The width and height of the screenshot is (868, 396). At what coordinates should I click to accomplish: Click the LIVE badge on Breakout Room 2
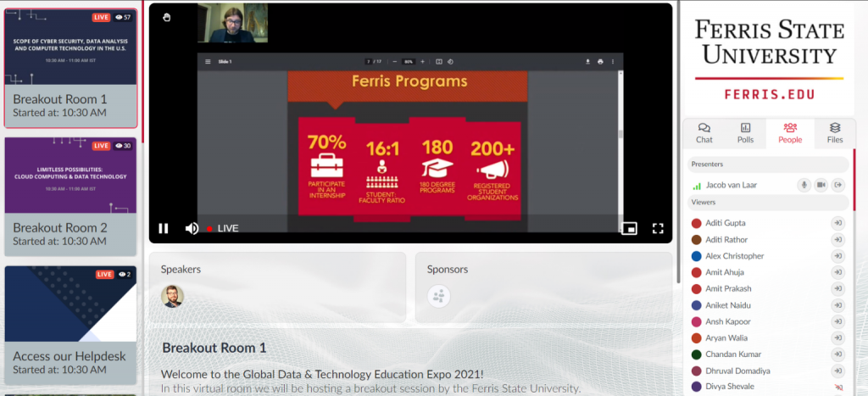[102, 146]
